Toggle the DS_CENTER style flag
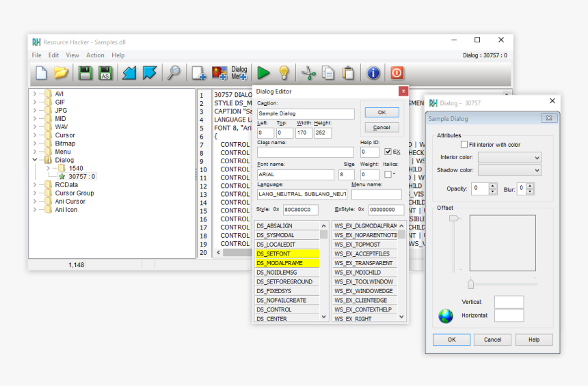 point(287,318)
